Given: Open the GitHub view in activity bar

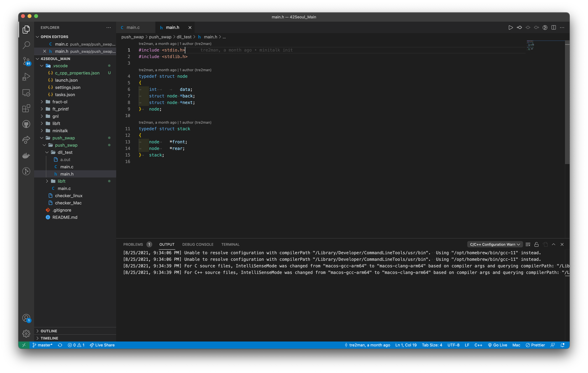Looking at the screenshot, I should [26, 124].
